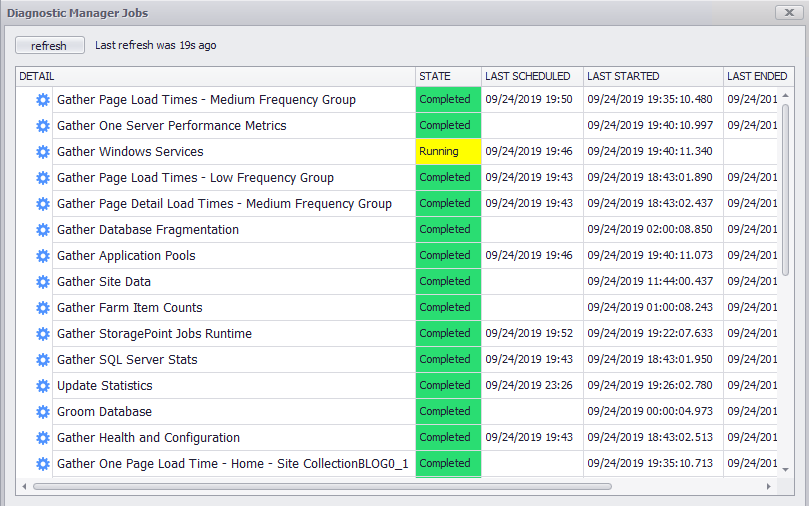
Task: Select 'Gather One Server Performance Metrics' job name
Action: click(x=171, y=126)
